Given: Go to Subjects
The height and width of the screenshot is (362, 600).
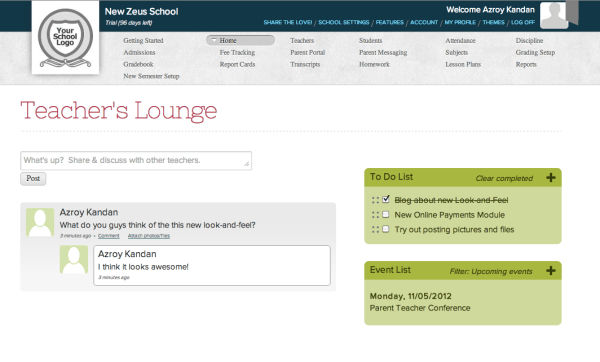Looking at the screenshot, I should pos(457,52).
